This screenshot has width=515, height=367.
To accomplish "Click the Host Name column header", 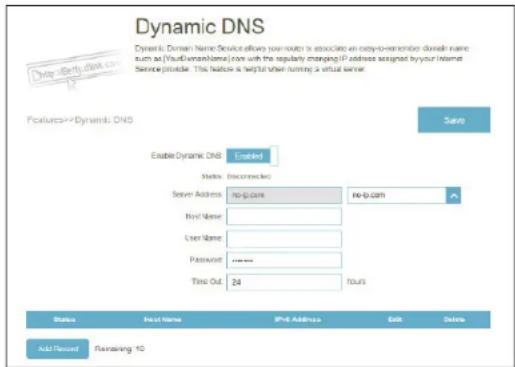I will pos(163,320).
